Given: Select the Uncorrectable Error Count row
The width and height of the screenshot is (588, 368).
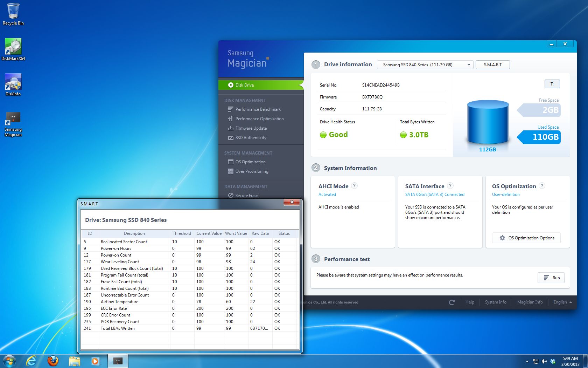Looking at the screenshot, I should coord(189,295).
